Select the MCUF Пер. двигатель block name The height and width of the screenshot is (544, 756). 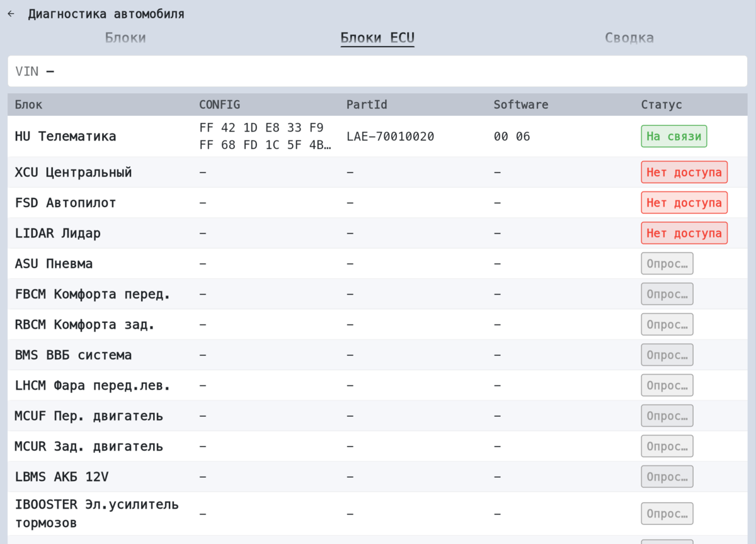click(89, 416)
